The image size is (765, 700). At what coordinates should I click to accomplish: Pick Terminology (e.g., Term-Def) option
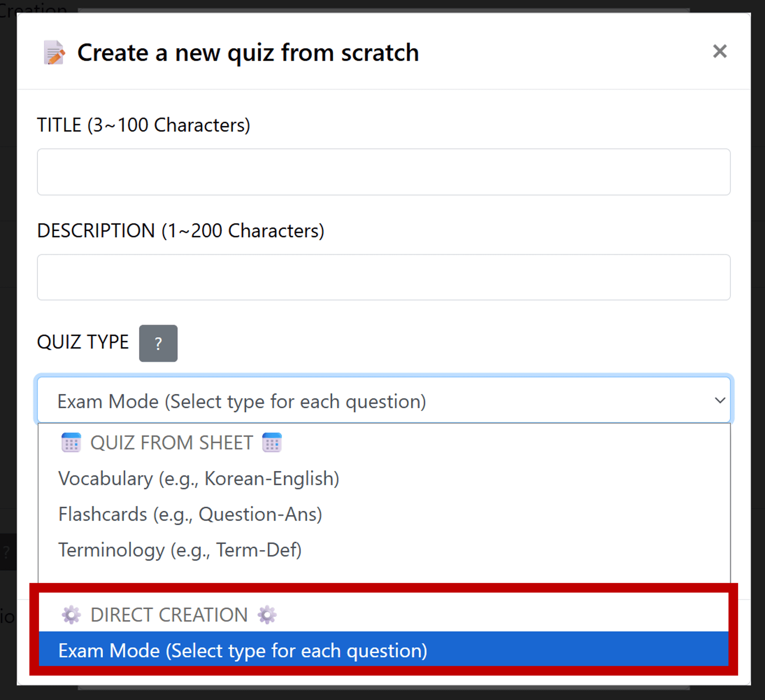(x=180, y=550)
